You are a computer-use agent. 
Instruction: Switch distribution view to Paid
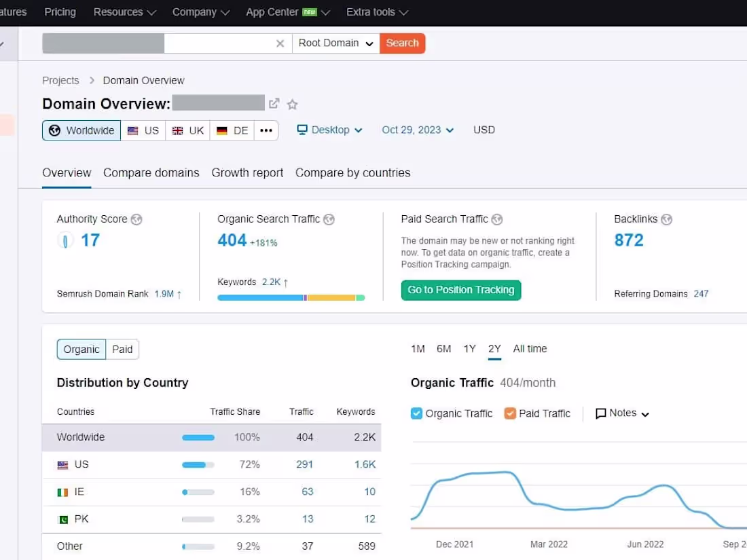click(122, 350)
